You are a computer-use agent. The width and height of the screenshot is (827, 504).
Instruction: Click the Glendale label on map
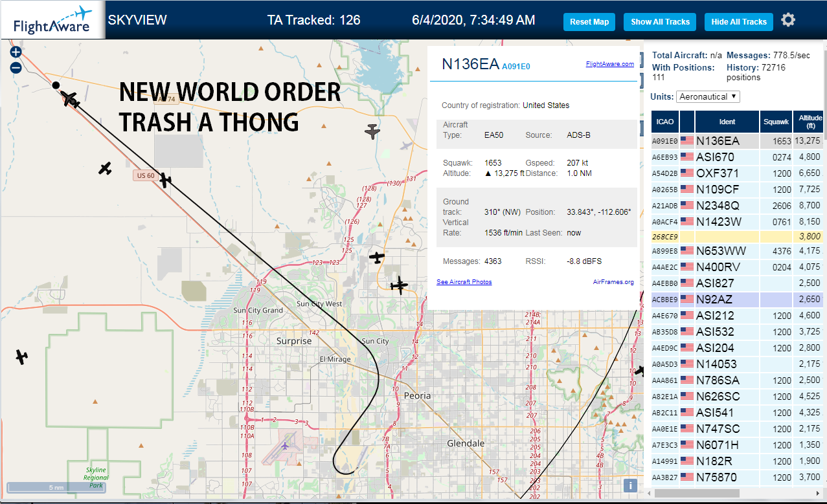coord(466,444)
